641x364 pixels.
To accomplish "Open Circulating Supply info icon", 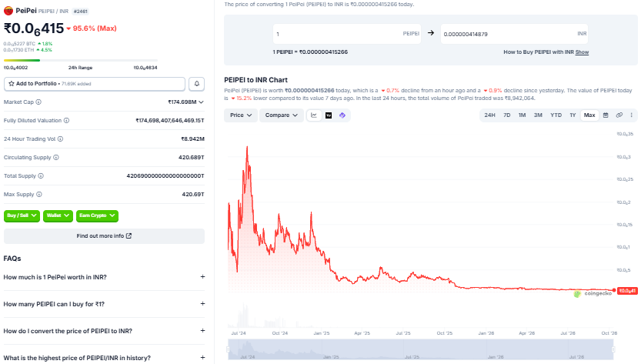I will click(x=56, y=158).
